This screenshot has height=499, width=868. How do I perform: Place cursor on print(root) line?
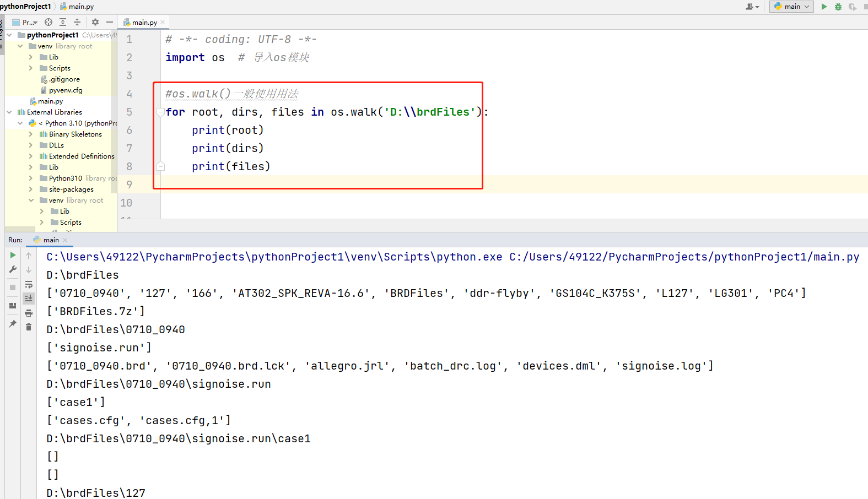coord(228,130)
